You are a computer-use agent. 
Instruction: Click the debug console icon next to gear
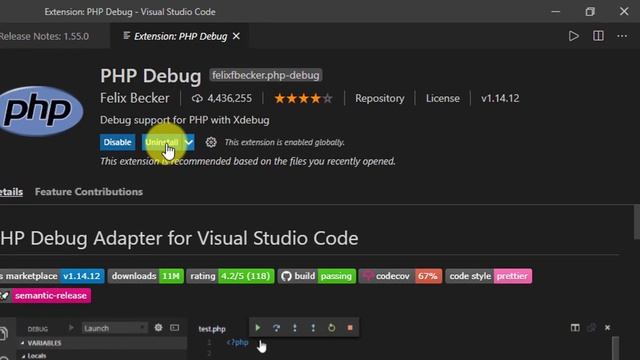click(175, 328)
